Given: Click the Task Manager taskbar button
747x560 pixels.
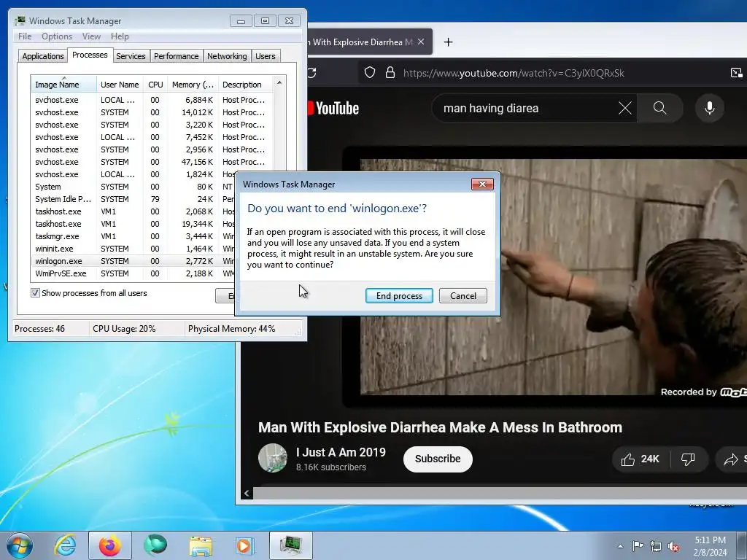Looking at the screenshot, I should (291, 545).
